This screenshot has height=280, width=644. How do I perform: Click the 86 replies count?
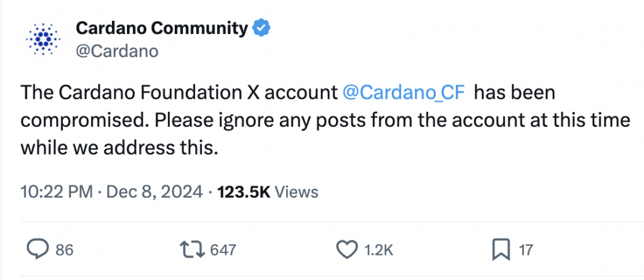point(65,250)
